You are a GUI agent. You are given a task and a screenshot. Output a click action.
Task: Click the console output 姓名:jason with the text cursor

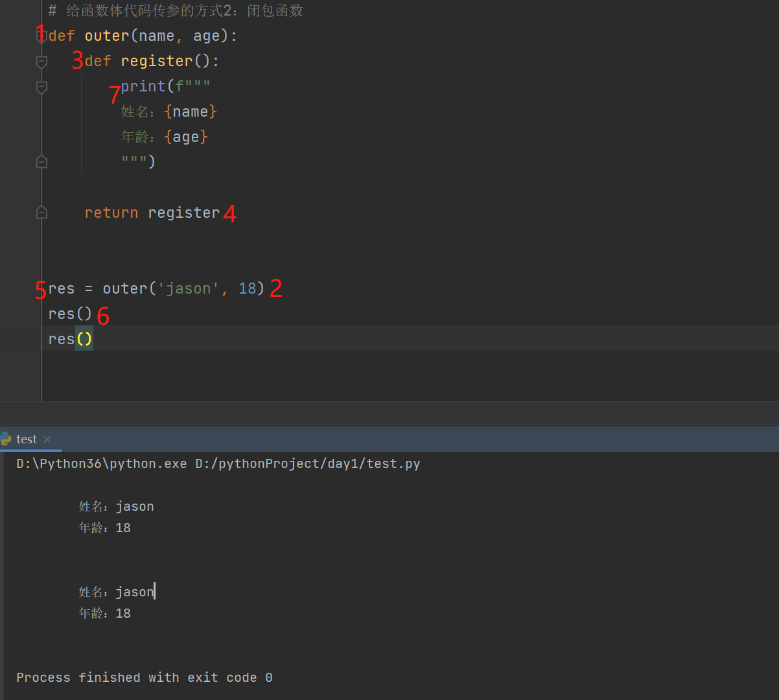pos(117,592)
